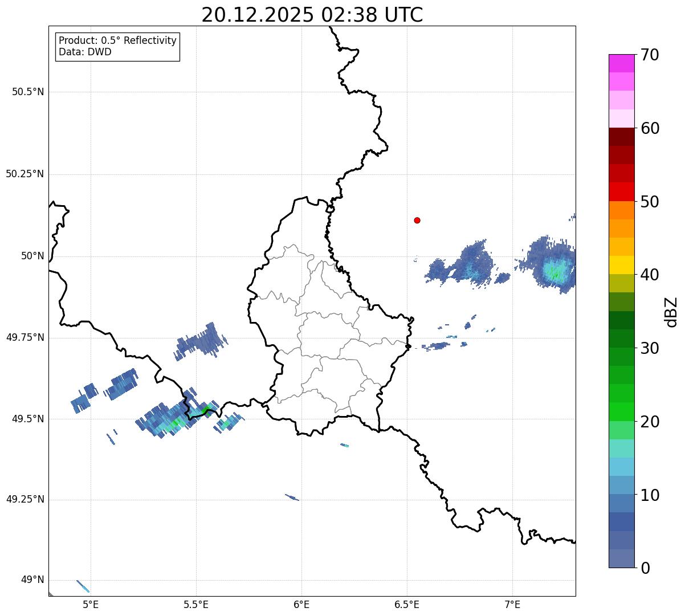Click the 6.5°E longitude label

coord(407,604)
